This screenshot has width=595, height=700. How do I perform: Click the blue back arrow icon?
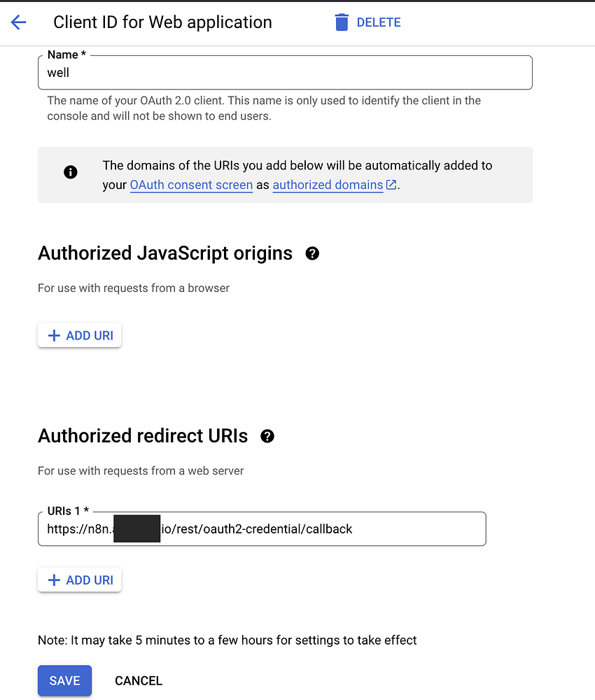[18, 22]
